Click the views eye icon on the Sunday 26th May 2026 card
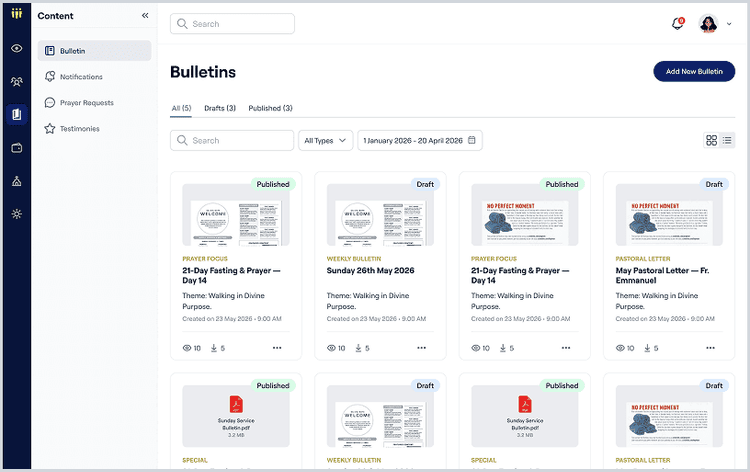Screen dimensions: 750x472 331,348
